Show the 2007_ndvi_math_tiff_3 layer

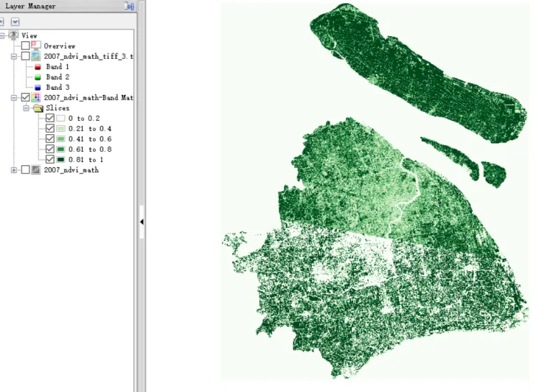26,56
